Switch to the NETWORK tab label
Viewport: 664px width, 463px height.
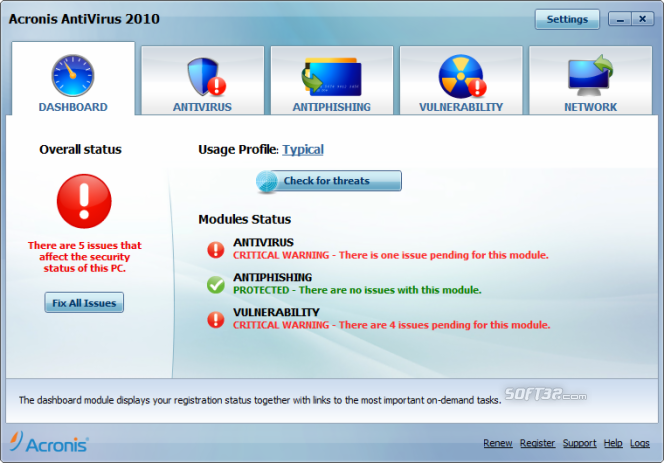click(x=590, y=107)
